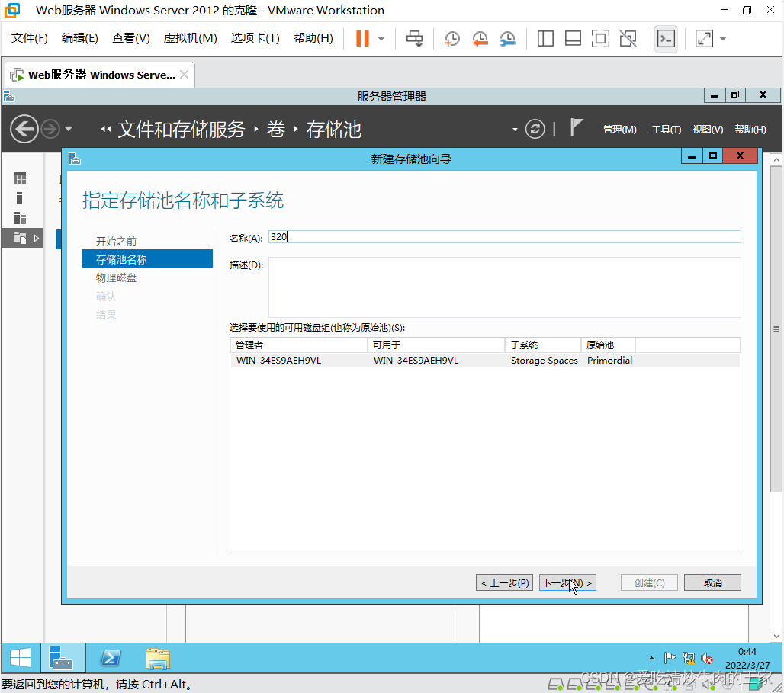Enter VMware full screen mode
Screen dimensions: 784x693
(x=600, y=38)
